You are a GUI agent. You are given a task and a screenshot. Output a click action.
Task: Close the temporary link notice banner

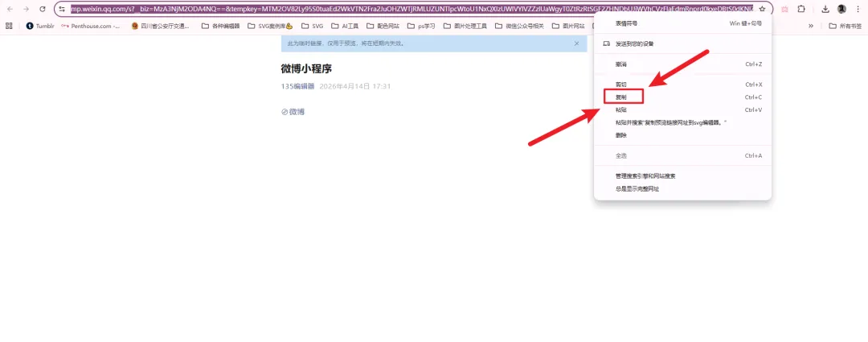click(x=576, y=43)
